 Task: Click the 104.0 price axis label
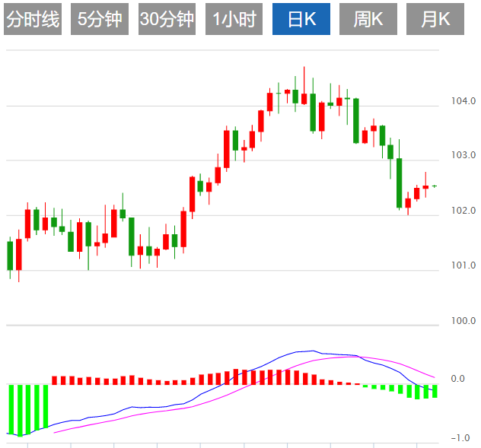click(463, 101)
